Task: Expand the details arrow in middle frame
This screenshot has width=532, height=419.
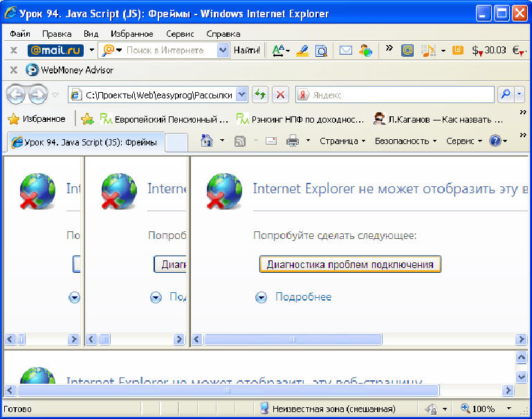Action: pos(156,297)
